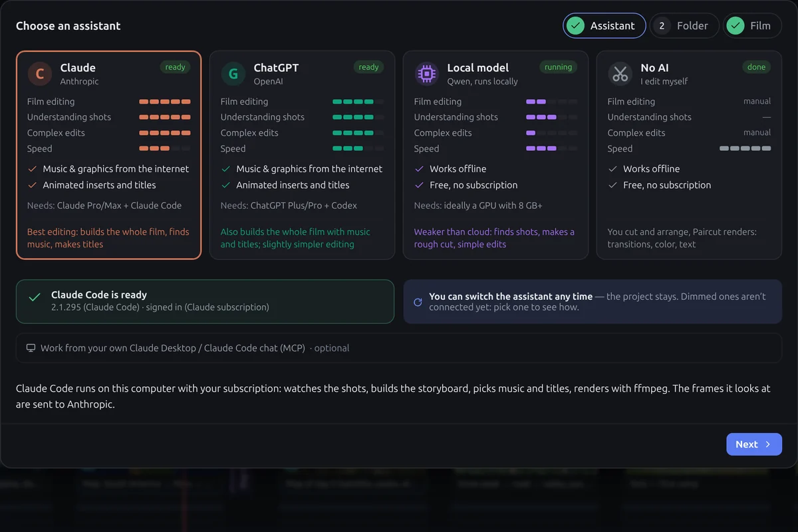Click Local model's Understanding shots rating bar

[551, 117]
